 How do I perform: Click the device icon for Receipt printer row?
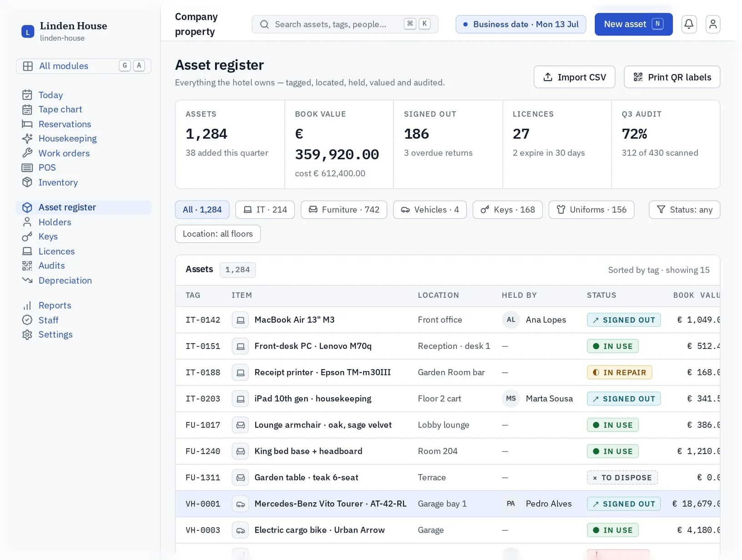(241, 372)
